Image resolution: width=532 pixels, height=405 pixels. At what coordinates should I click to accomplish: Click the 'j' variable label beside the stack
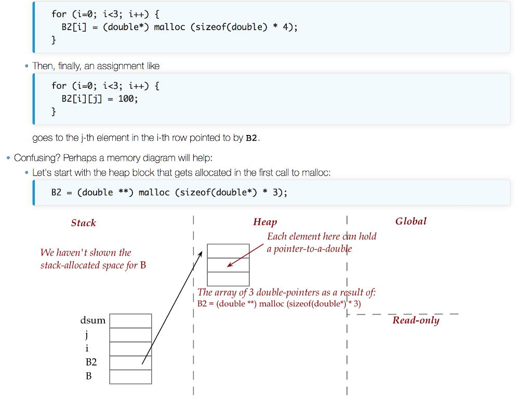click(87, 335)
